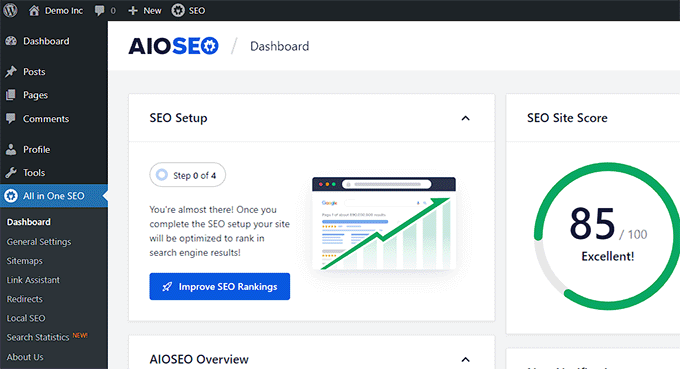The width and height of the screenshot is (680, 369).
Task: Collapse the SEO Setup panel
Action: pos(465,118)
